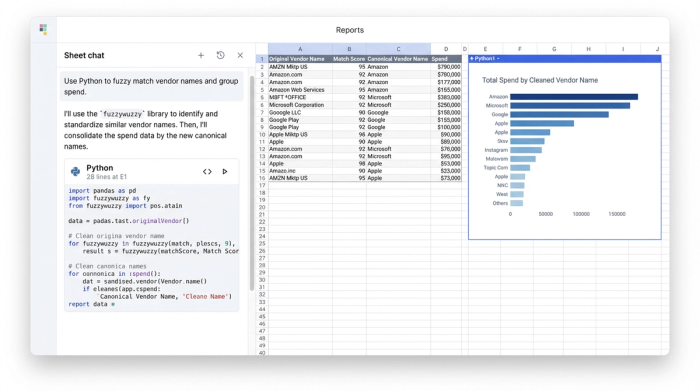Select row 1 header
Image resolution: width=700 pixels, height=391 pixels.
tap(262, 59)
